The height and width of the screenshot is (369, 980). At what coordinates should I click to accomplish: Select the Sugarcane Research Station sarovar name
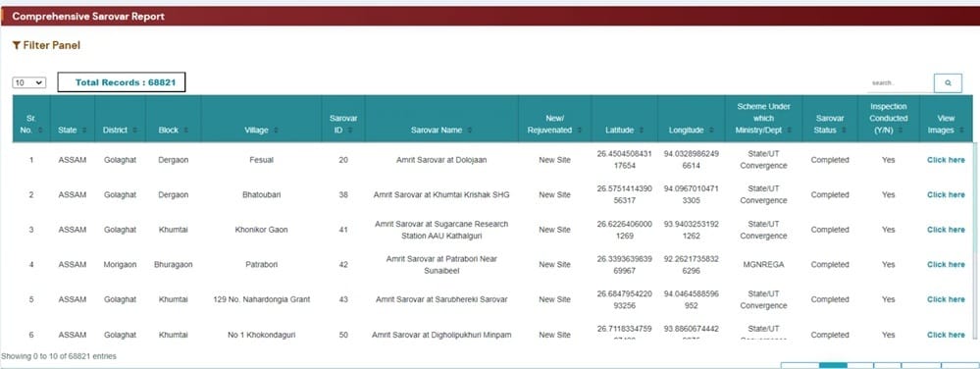441,230
